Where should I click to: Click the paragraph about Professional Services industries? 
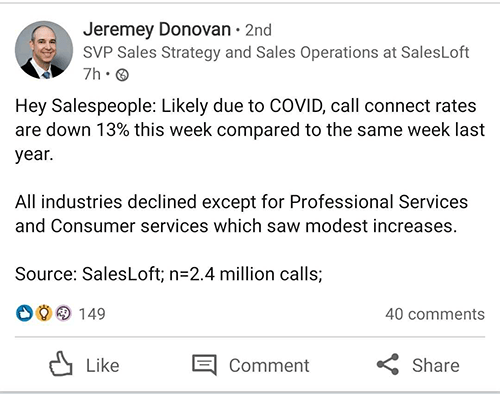[x=242, y=214]
